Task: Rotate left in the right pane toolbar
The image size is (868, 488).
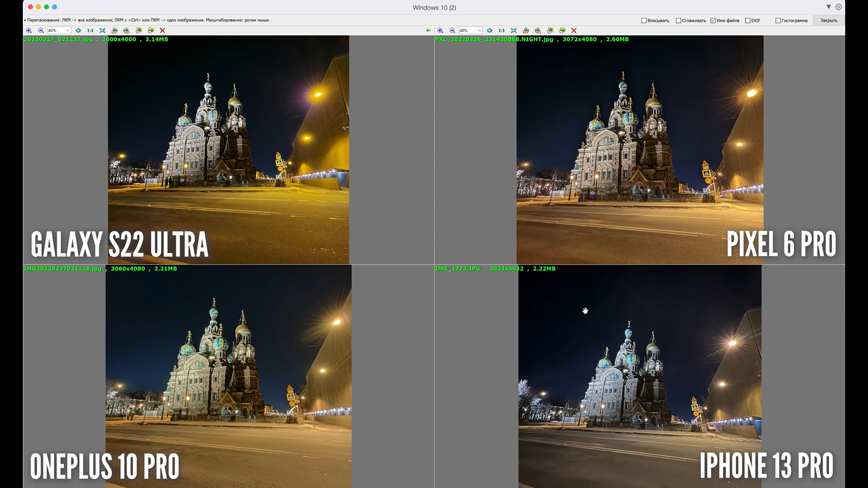Action: [526, 30]
